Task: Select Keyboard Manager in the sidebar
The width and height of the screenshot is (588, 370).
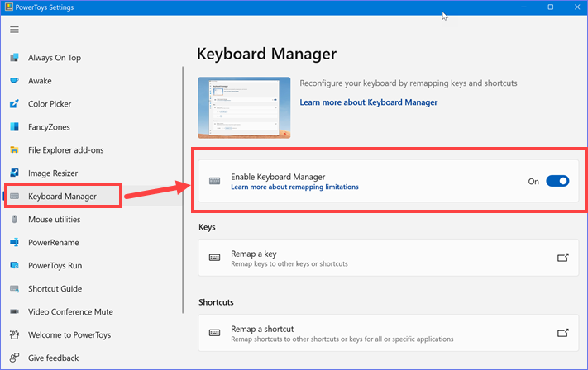Action: point(62,197)
